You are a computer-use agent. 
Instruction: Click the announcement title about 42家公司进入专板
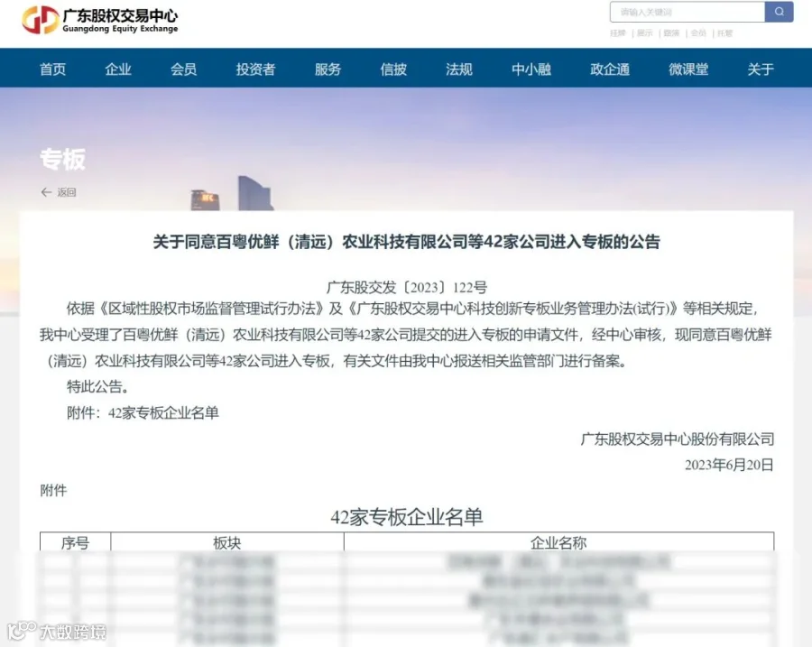point(407,242)
